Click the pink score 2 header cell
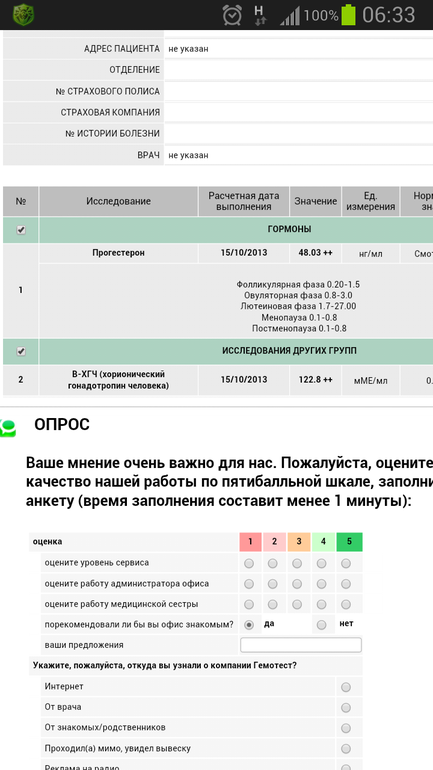The height and width of the screenshot is (770, 433). (274, 542)
